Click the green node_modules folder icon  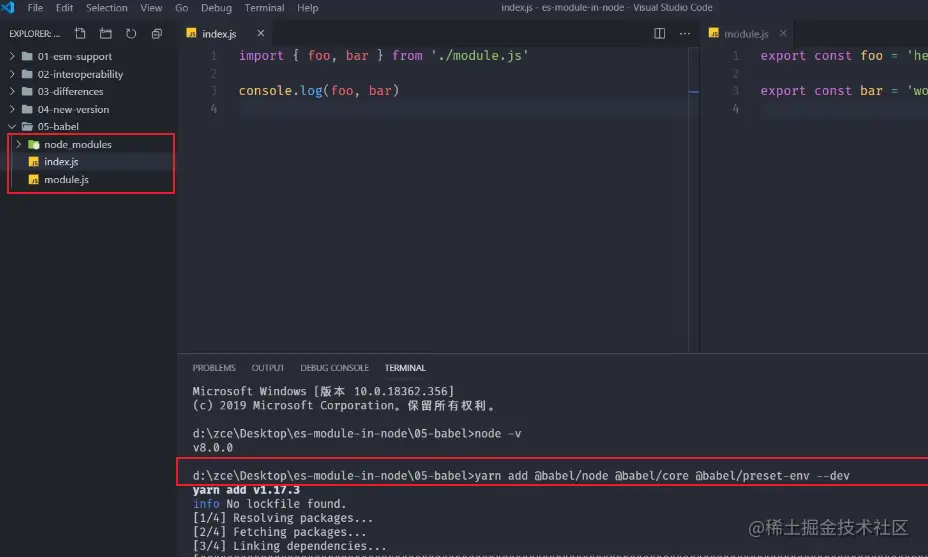pyautogui.click(x=34, y=144)
